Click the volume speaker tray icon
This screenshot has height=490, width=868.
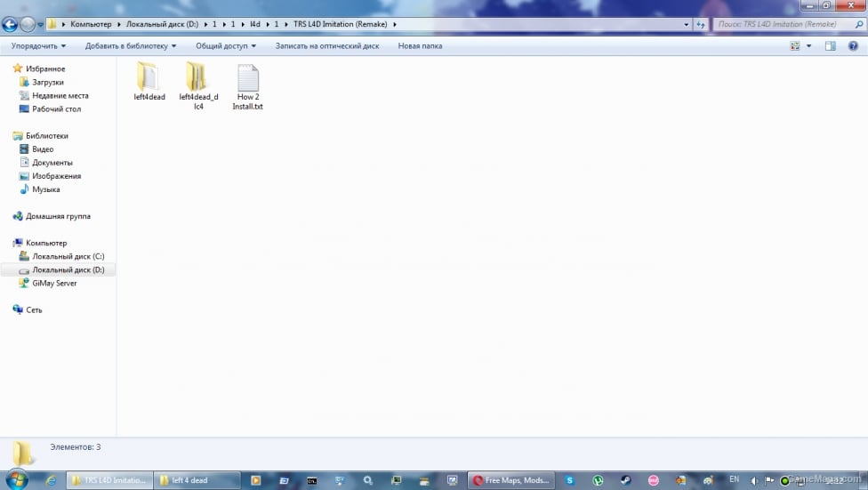coord(754,480)
